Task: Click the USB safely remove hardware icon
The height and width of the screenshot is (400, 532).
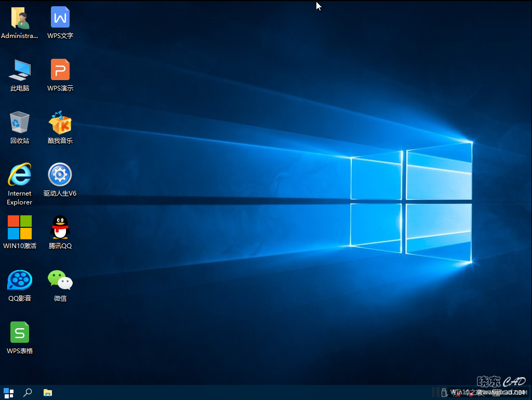Action: 444,393
